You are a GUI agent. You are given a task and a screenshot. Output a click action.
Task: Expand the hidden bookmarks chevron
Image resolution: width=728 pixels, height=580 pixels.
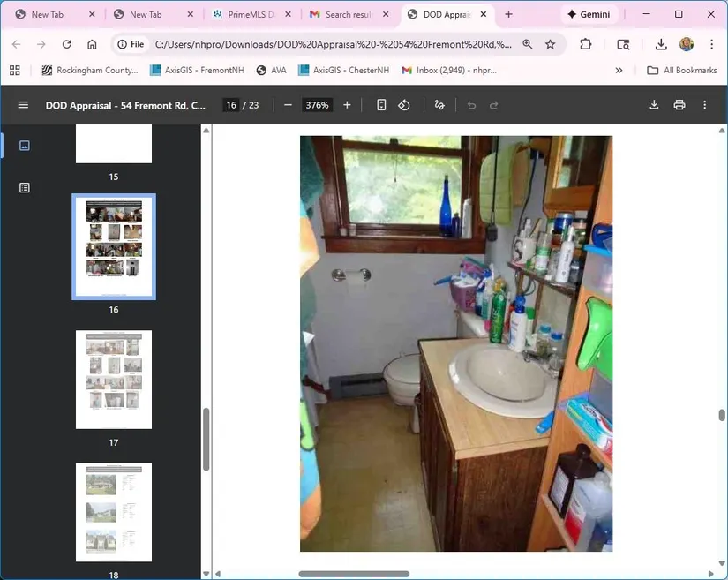(x=619, y=71)
